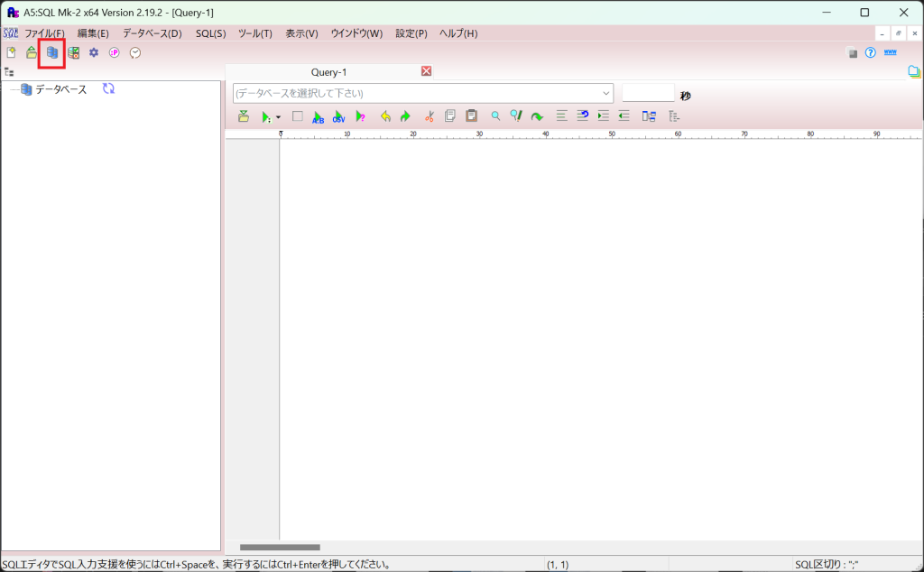Open the ツール(T) menu
This screenshot has width=924, height=572.
coord(254,33)
